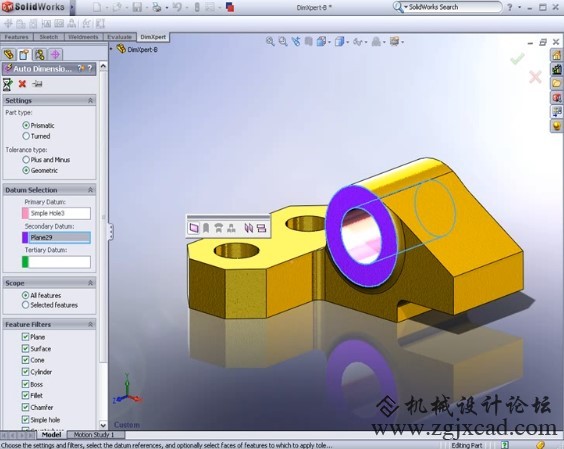Click the green Tertiary Datum color swatch

pyautogui.click(x=25, y=262)
